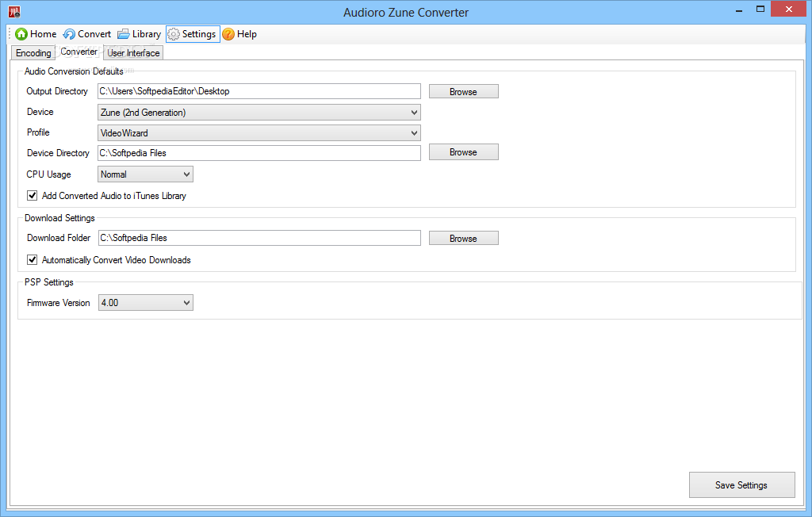The image size is (812, 517).
Task: Click the Audio Conversion Defaults group title
Action: click(74, 71)
